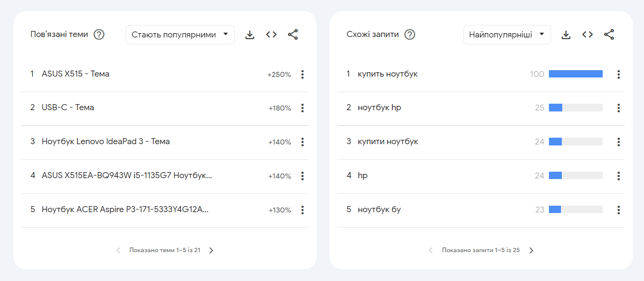644x281 pixels.
Task: Download Схожі запити data as CSV
Action: click(x=566, y=35)
